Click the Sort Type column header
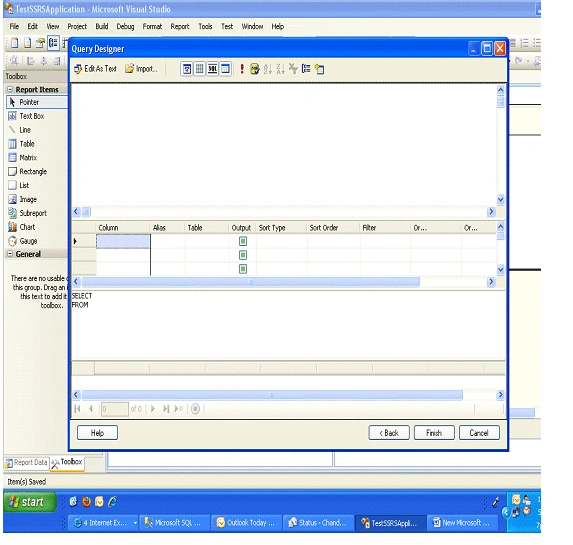This screenshot has height=545, width=573. (281, 228)
